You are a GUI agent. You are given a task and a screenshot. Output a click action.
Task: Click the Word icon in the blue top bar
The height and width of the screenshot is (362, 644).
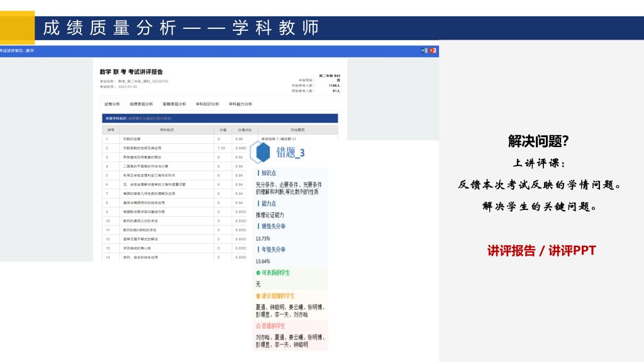pos(425,50)
